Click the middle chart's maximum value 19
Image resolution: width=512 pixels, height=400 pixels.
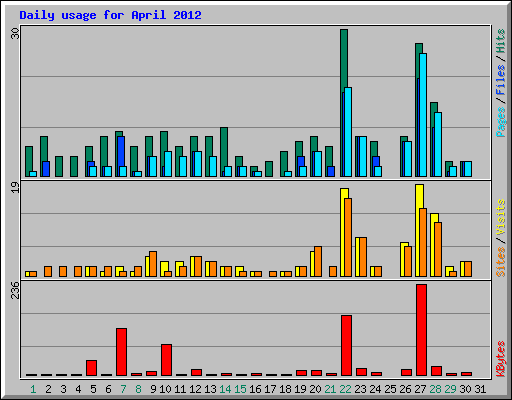click(15, 187)
